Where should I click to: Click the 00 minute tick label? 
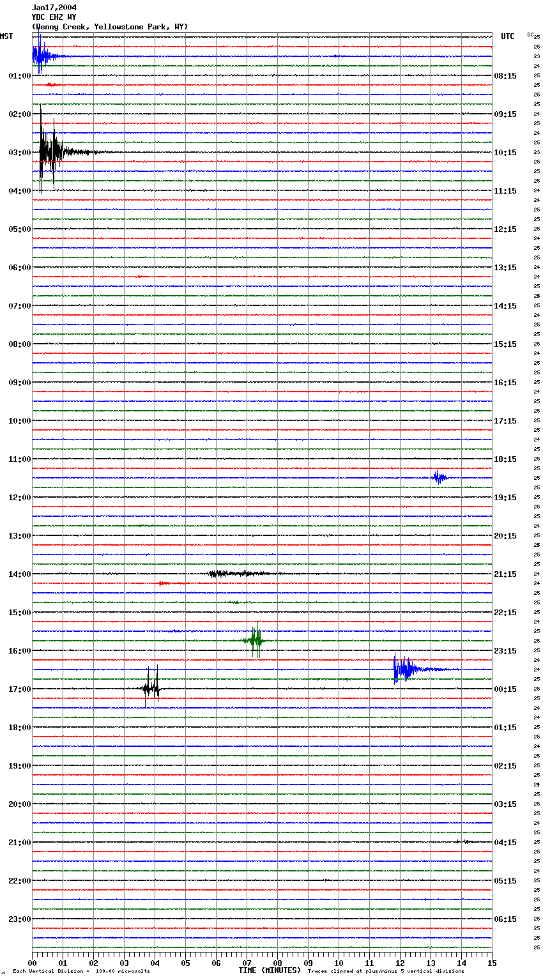click(32, 963)
